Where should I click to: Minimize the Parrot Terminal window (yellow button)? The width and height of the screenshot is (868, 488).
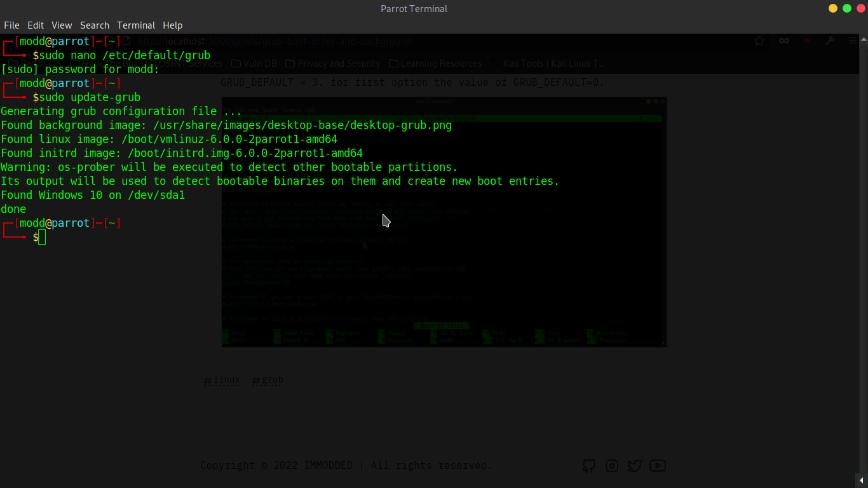click(x=833, y=8)
